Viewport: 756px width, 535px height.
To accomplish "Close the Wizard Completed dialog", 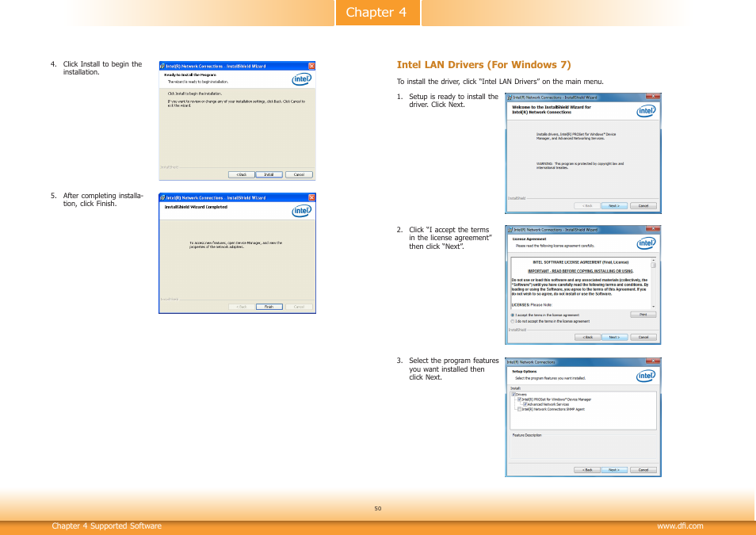I will point(312,198).
